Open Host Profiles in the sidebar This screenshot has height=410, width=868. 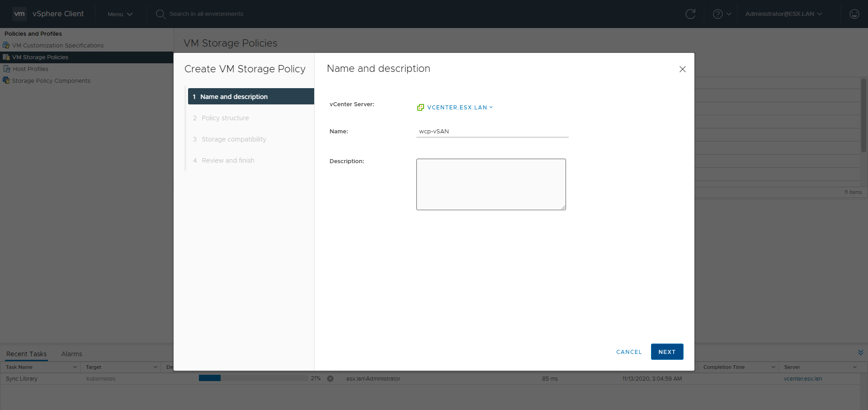pyautogui.click(x=30, y=69)
